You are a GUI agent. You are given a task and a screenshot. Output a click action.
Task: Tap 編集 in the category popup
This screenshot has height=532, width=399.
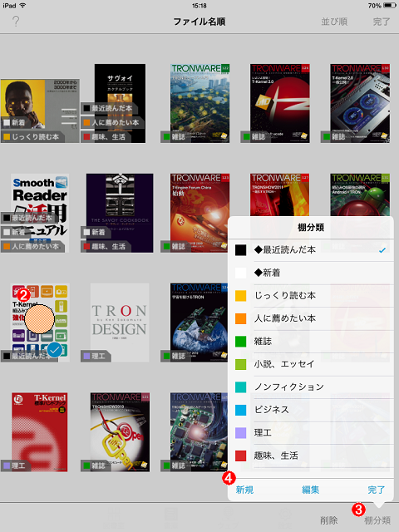(310, 490)
